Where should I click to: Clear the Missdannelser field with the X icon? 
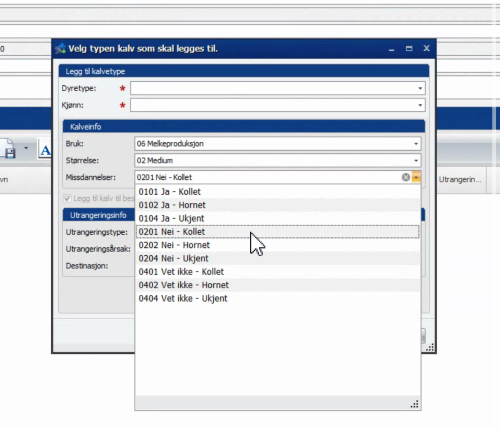pos(406,177)
